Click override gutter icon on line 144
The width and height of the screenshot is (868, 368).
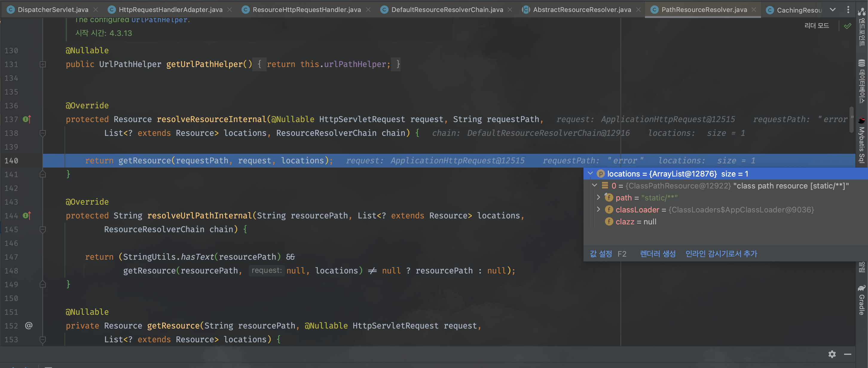point(27,215)
